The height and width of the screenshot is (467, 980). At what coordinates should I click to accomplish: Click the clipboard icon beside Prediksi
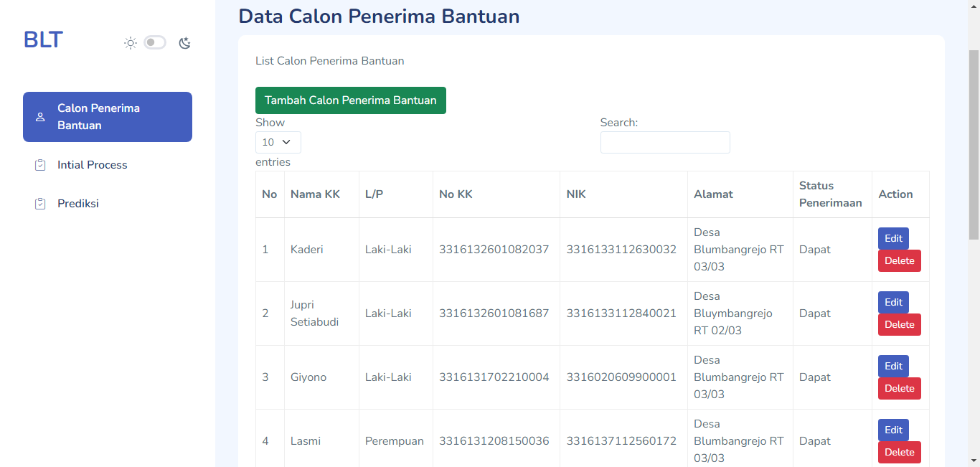pos(39,203)
